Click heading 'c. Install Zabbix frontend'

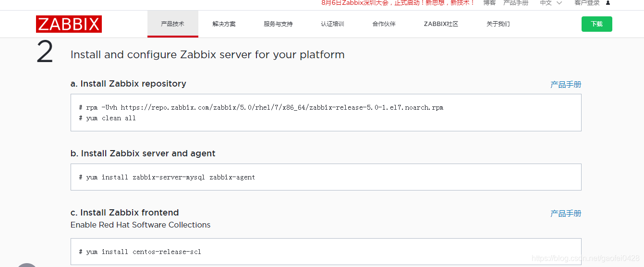[125, 213]
